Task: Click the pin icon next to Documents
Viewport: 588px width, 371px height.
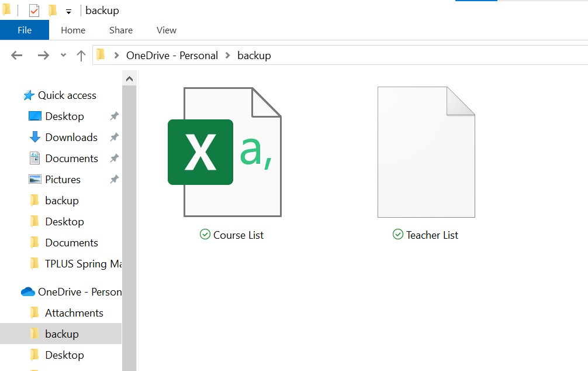Action: 115,158
